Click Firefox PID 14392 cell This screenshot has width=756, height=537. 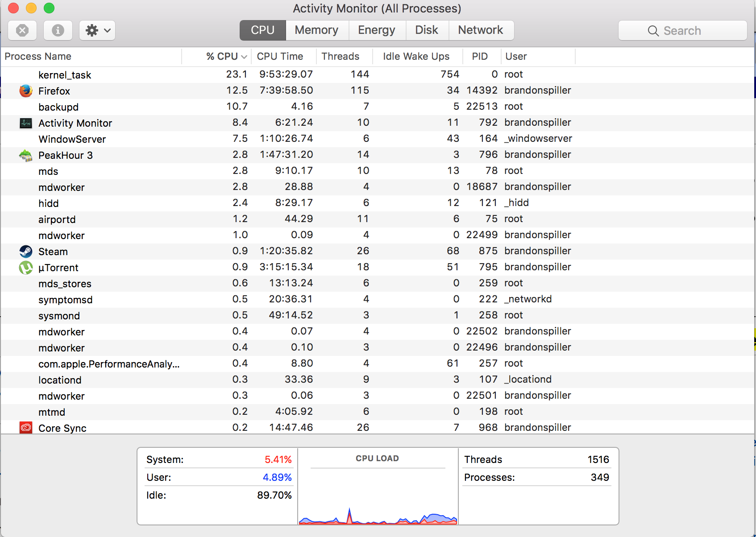tap(482, 90)
